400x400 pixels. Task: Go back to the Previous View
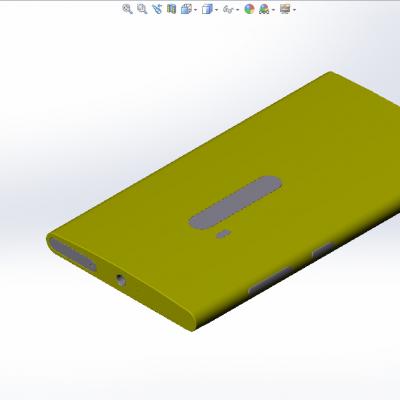(157, 9)
